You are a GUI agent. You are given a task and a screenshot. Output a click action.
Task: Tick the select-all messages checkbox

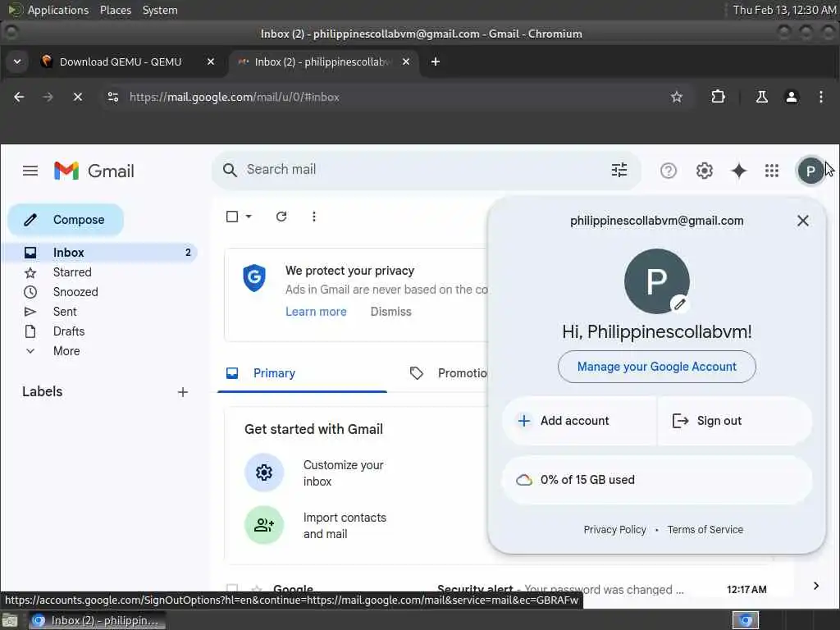pyautogui.click(x=232, y=217)
